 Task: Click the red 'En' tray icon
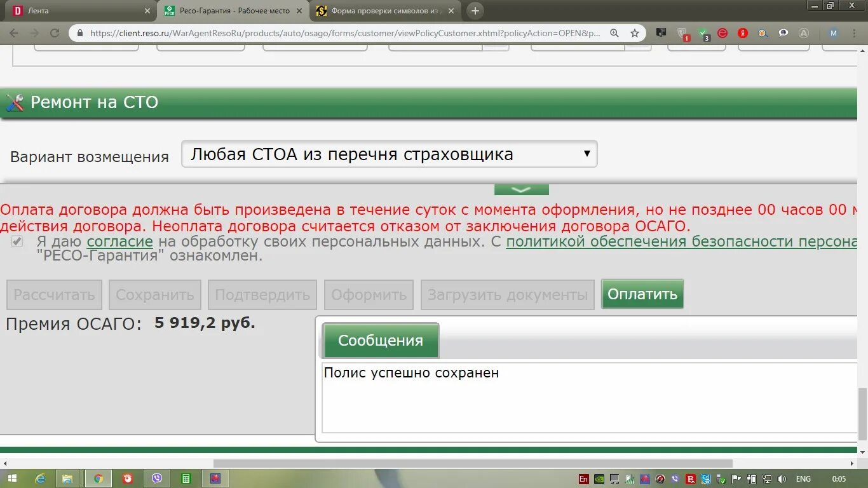584,479
